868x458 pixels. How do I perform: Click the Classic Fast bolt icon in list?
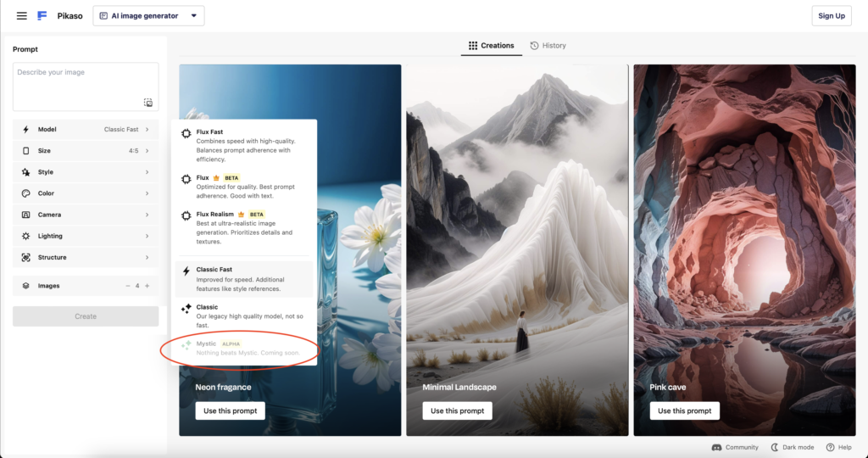(186, 271)
